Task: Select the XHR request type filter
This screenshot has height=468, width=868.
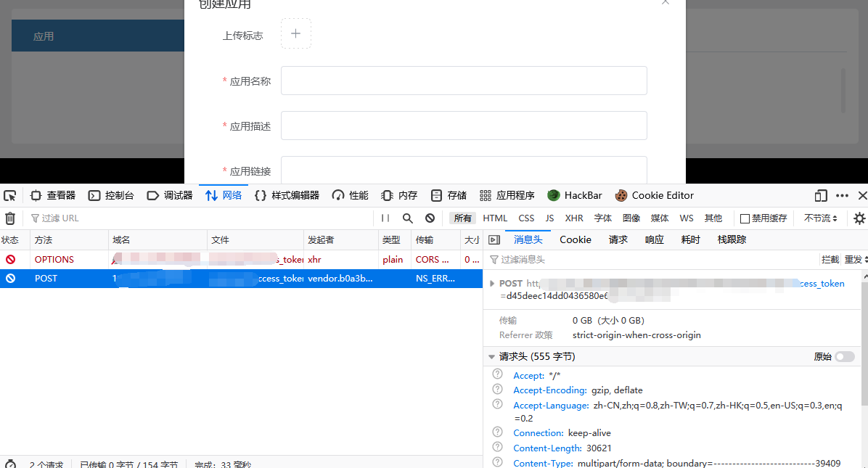Action: coord(574,218)
